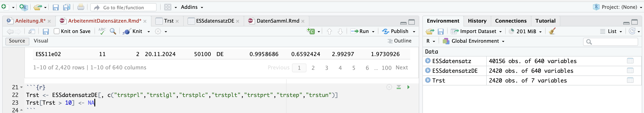Click the ABC spell check icon
This screenshot has width=644, height=113.
pyautogui.click(x=102, y=31)
